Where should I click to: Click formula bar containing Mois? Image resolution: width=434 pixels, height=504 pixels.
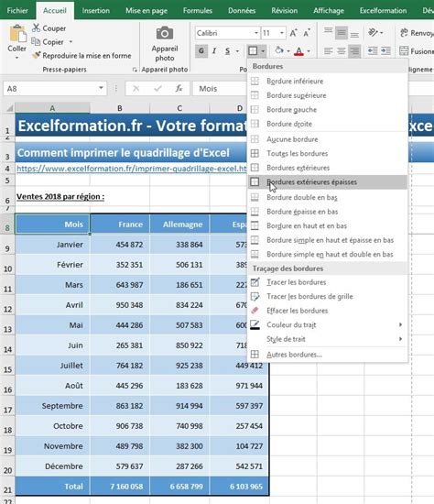pos(220,88)
